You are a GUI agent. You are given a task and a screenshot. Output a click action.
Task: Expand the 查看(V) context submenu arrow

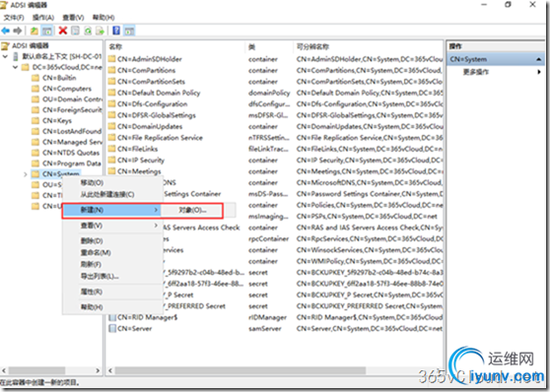[x=156, y=226]
